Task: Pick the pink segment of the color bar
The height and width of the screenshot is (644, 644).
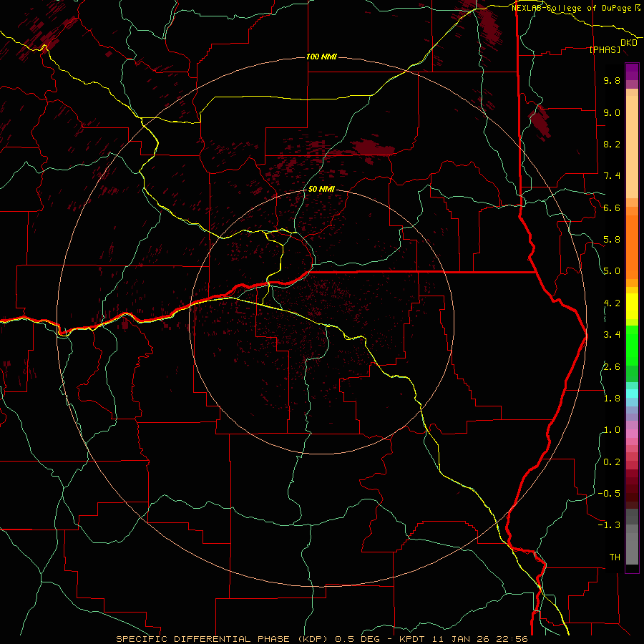Action: pyautogui.click(x=632, y=434)
